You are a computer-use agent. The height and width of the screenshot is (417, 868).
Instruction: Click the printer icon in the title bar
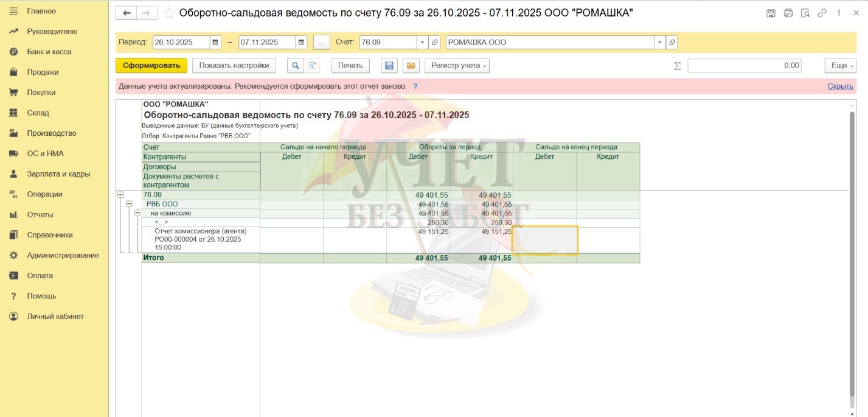click(788, 13)
